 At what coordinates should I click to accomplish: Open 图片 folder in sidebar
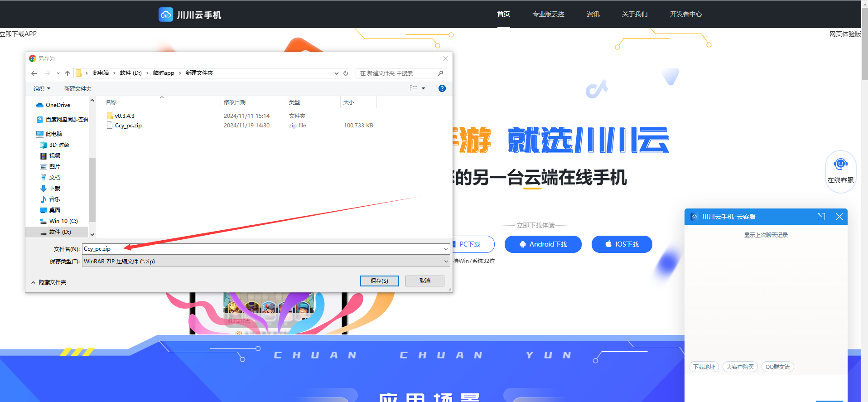[50, 166]
